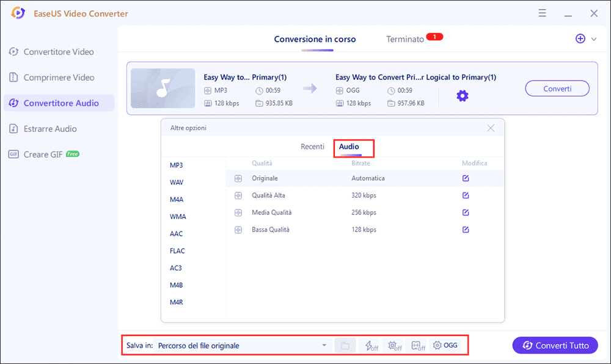The height and width of the screenshot is (364, 611).
Task: Click Creare GIF sidebar icon
Action: coord(13,155)
